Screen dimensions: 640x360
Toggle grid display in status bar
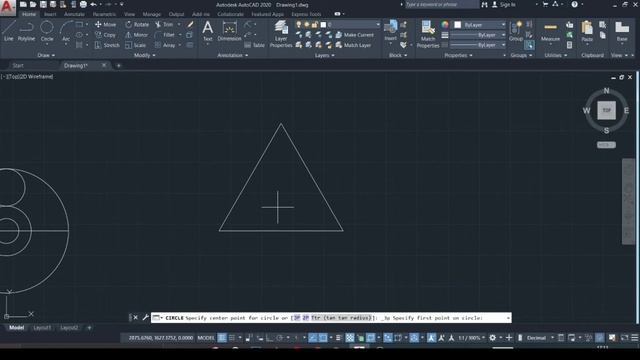(222, 338)
